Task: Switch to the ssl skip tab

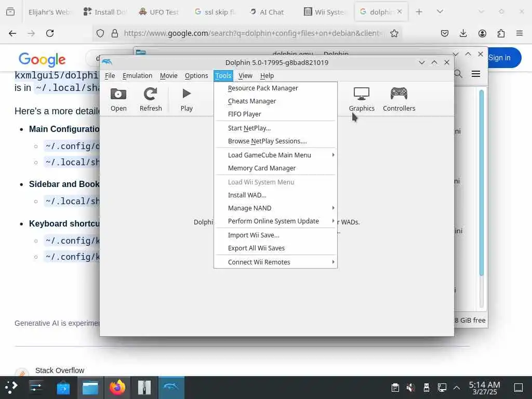Action: tap(215, 12)
